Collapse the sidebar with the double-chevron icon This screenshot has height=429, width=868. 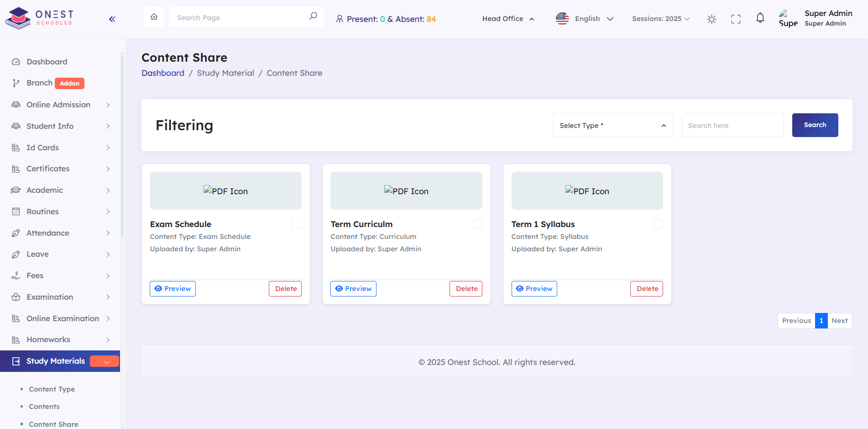(112, 19)
